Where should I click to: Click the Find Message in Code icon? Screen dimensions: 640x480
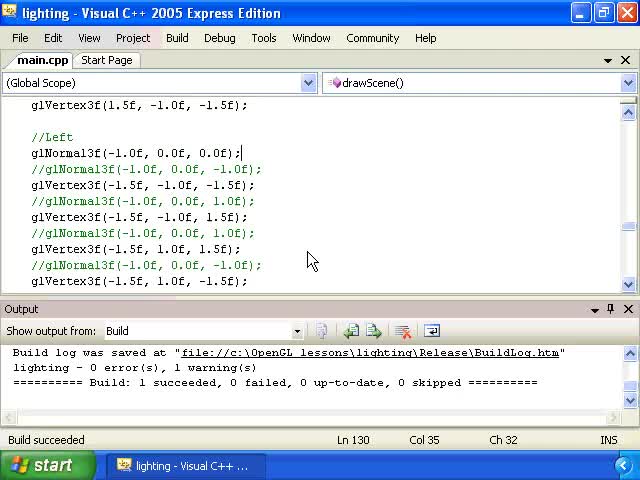322,331
